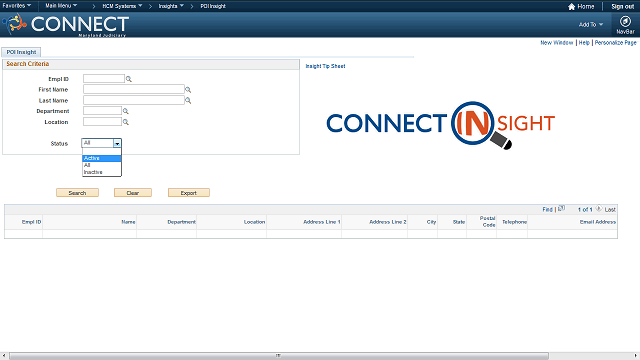Open the Insight Tip Sheet link
Viewport: 640px width, 360px height.
coord(325,66)
